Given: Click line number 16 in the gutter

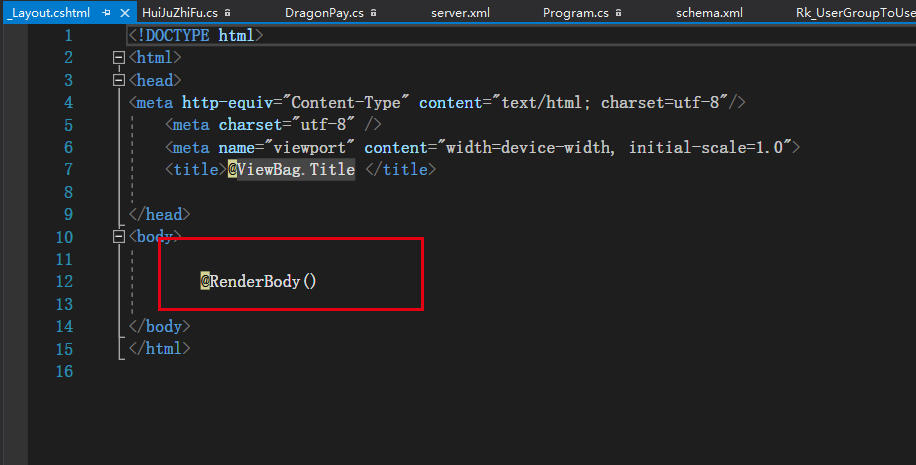Looking at the screenshot, I should tap(64, 371).
